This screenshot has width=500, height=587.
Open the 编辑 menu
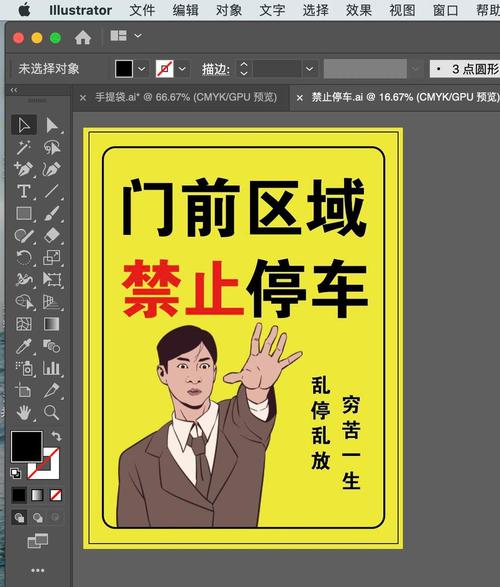186,10
